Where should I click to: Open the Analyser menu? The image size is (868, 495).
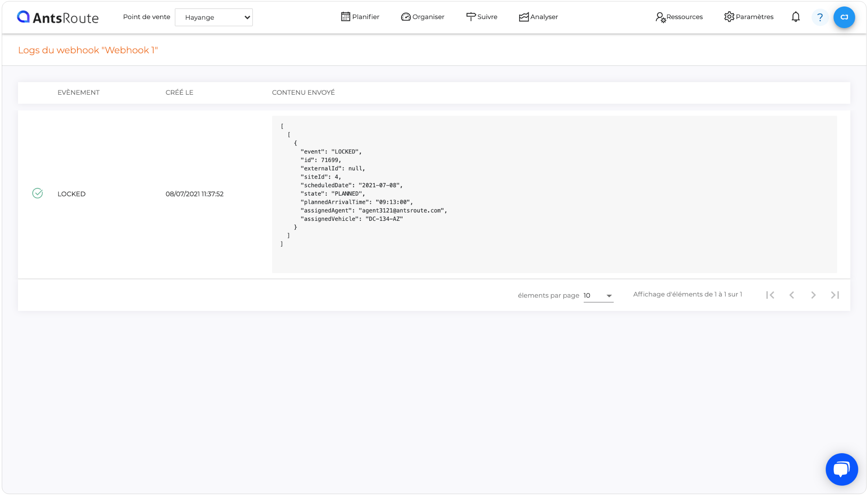(538, 17)
